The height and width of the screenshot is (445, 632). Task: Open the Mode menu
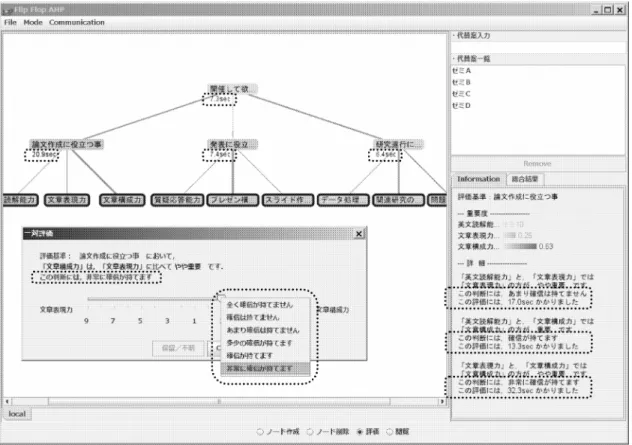(33, 22)
